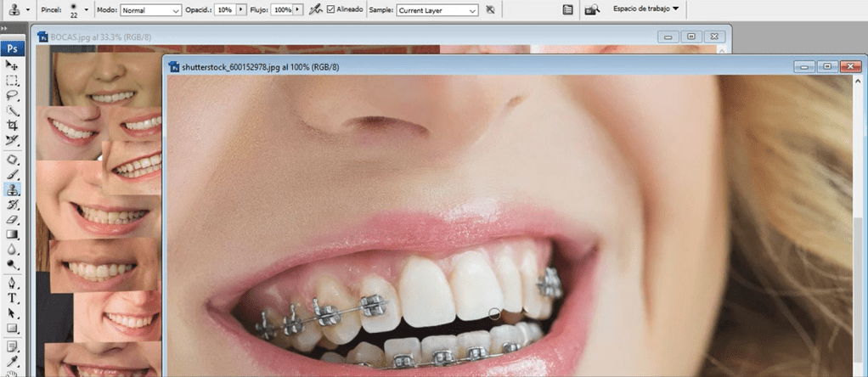Open the Opacidad slider arrow
The height and width of the screenshot is (377, 868).
tap(241, 10)
